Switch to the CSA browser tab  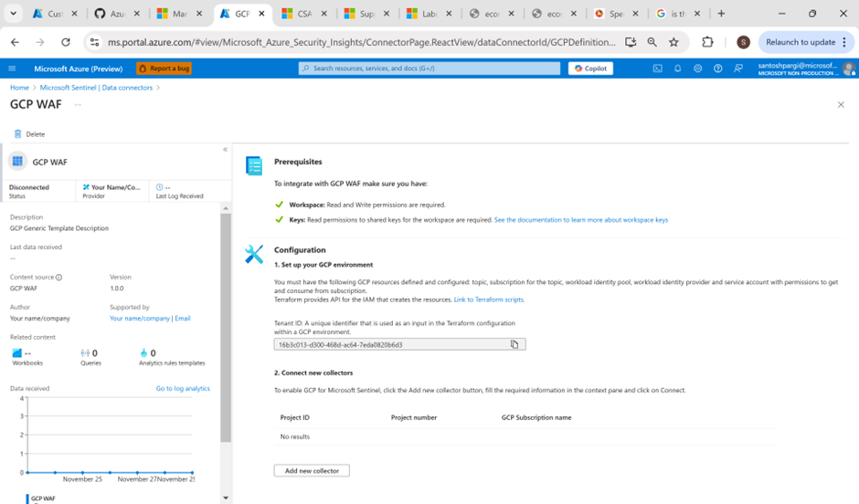[x=302, y=14]
